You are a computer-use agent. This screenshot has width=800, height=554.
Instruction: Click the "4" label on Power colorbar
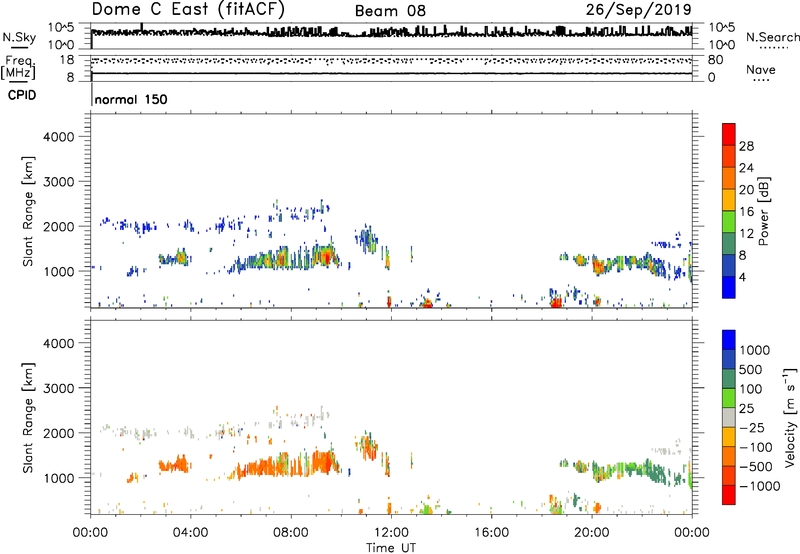click(742, 278)
